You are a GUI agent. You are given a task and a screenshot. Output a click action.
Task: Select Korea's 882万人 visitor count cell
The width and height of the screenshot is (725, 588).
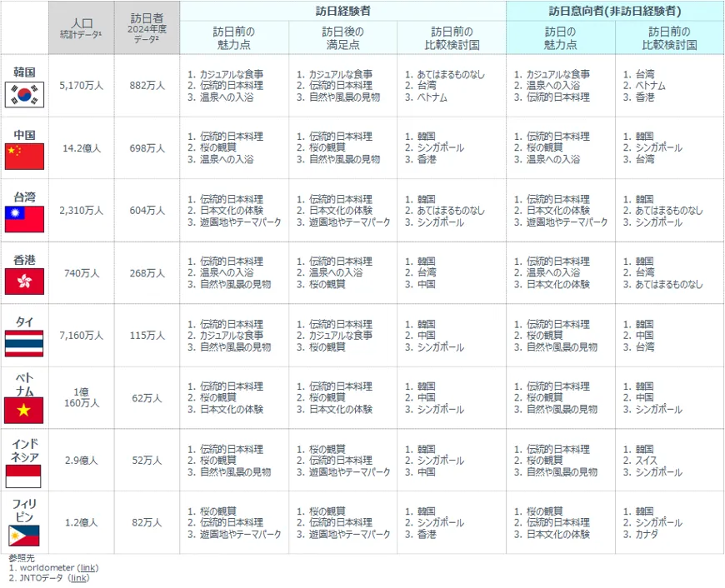147,85
